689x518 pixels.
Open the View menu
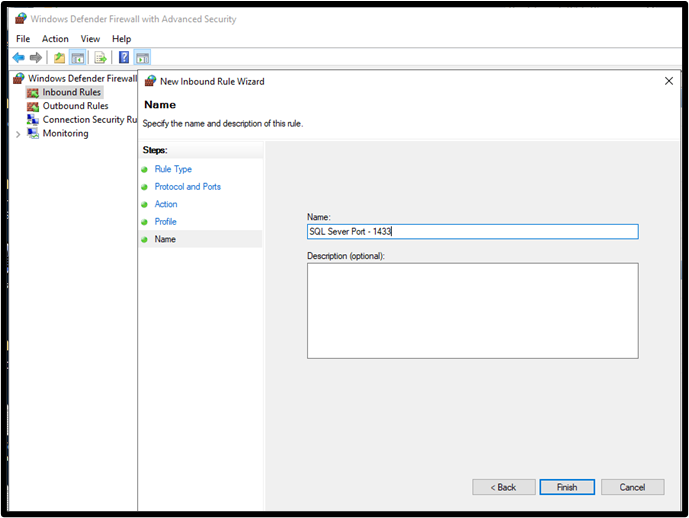point(90,39)
